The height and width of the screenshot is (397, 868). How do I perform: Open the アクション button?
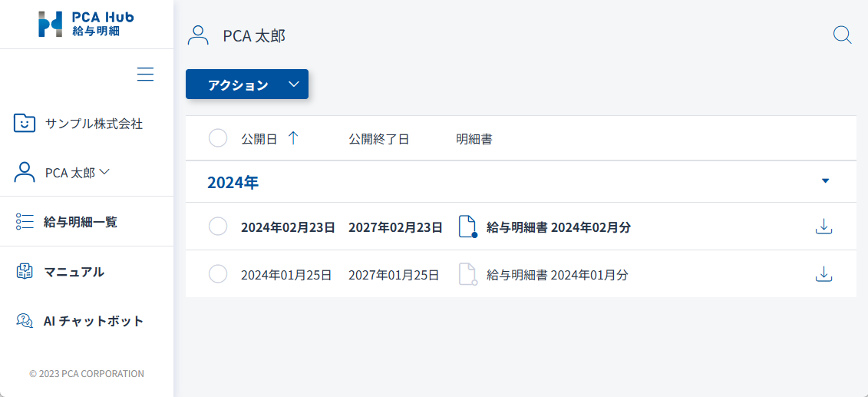247,84
